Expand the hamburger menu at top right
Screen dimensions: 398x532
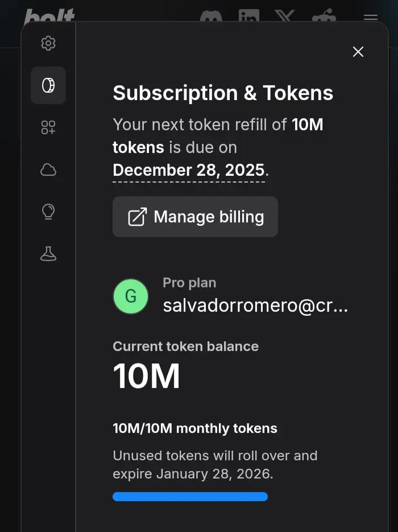point(371,17)
